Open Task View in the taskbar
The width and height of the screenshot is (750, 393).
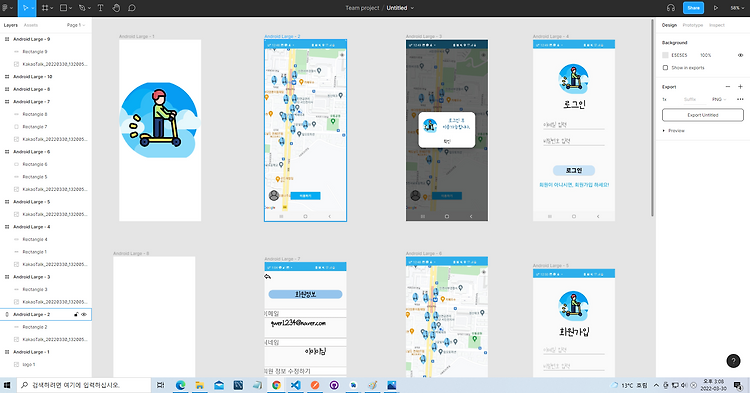click(161, 385)
